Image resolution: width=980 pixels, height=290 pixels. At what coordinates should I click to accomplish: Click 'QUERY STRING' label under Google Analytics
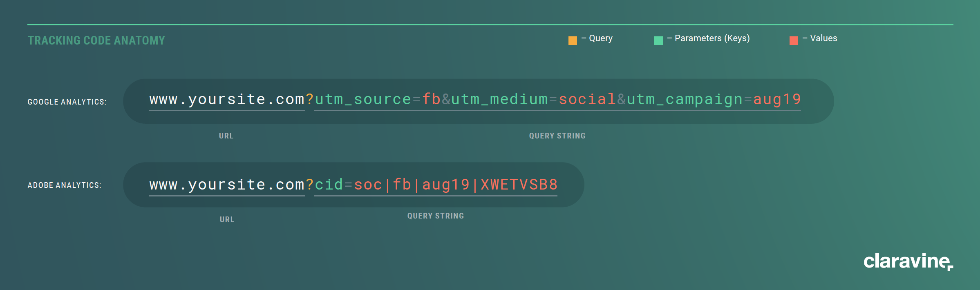557,136
